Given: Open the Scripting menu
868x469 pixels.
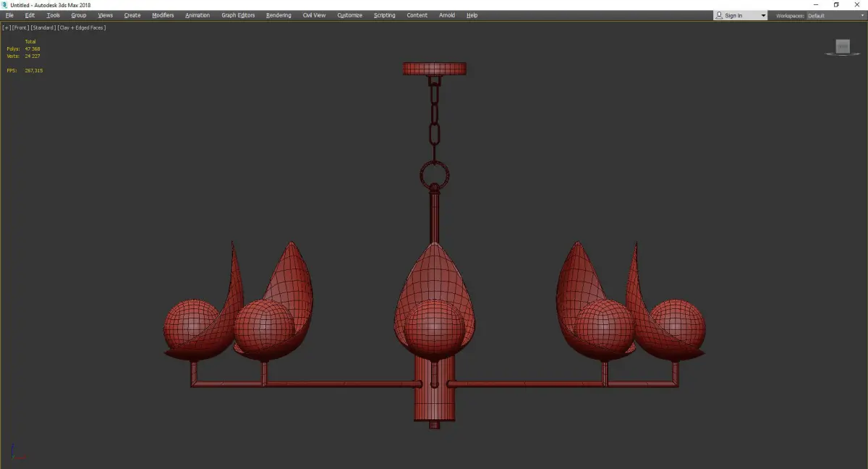Looking at the screenshot, I should (x=384, y=15).
